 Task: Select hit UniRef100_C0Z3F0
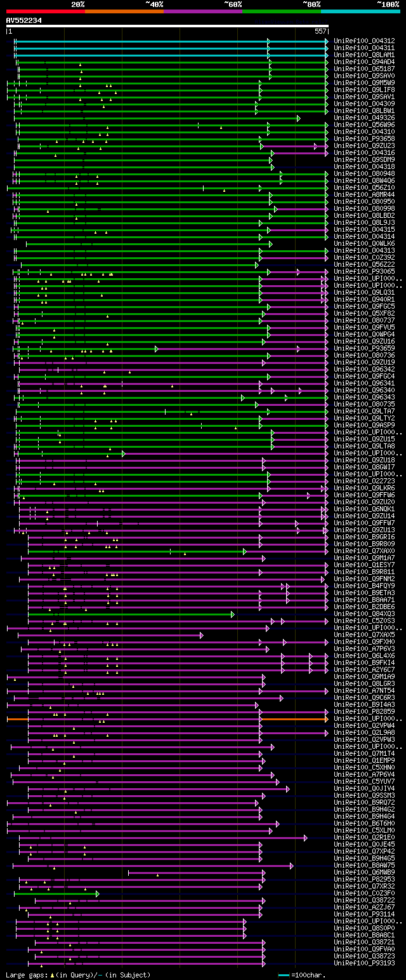coord(364,894)
